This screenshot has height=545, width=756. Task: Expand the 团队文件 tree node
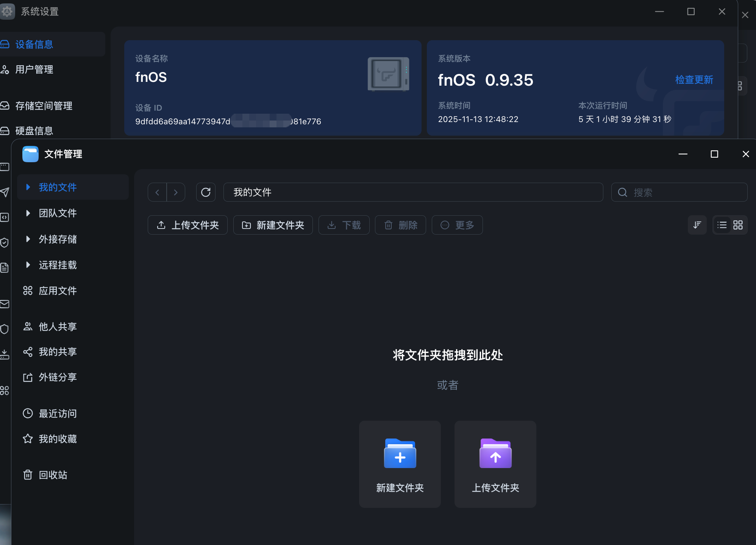click(28, 213)
